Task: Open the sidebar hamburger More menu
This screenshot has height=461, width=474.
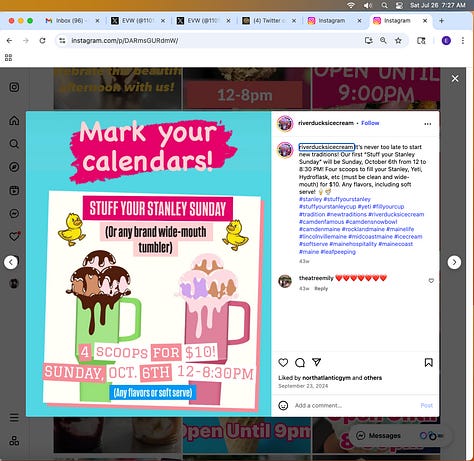Action: pos(14,417)
